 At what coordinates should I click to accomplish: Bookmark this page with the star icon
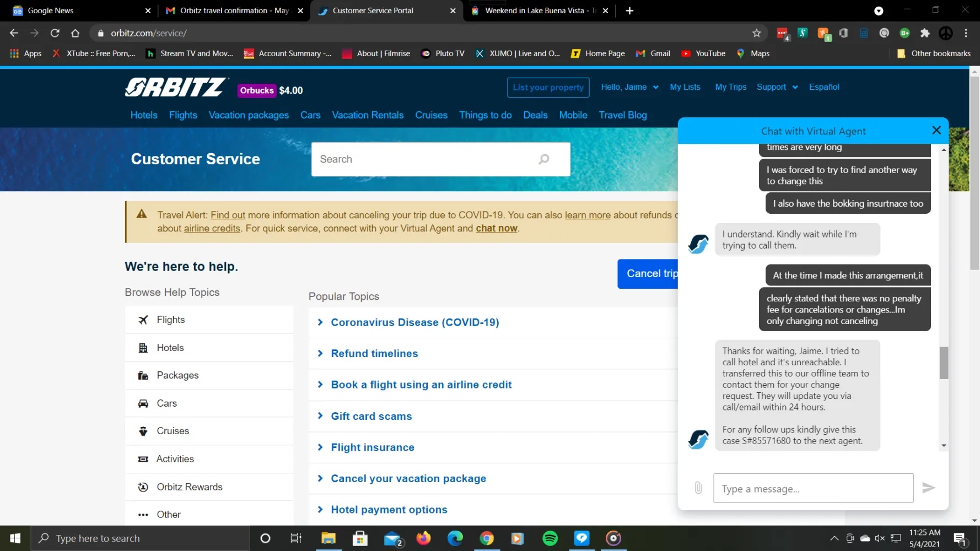756,33
